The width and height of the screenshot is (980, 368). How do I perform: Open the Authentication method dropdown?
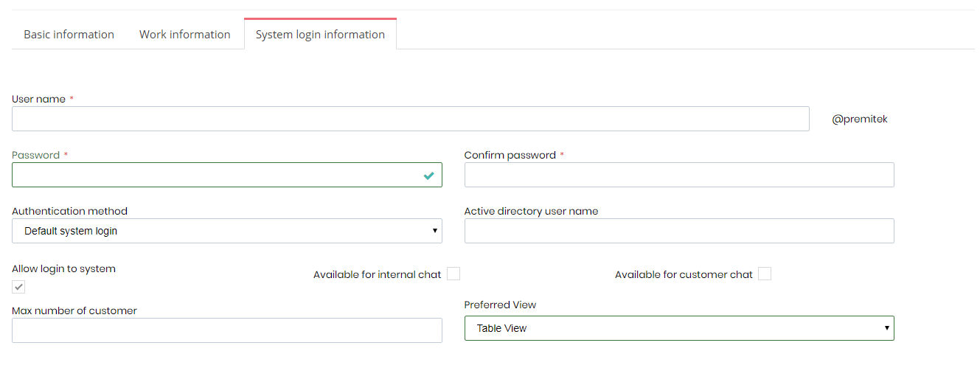(x=227, y=231)
